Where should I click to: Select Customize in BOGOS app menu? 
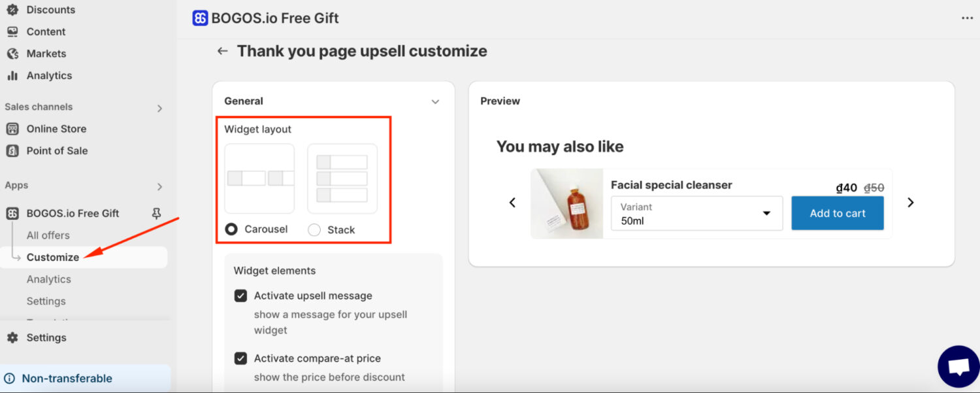click(x=53, y=257)
